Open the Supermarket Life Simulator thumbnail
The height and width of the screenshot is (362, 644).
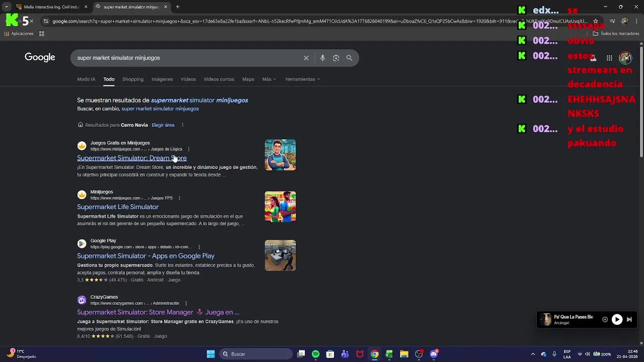280,206
